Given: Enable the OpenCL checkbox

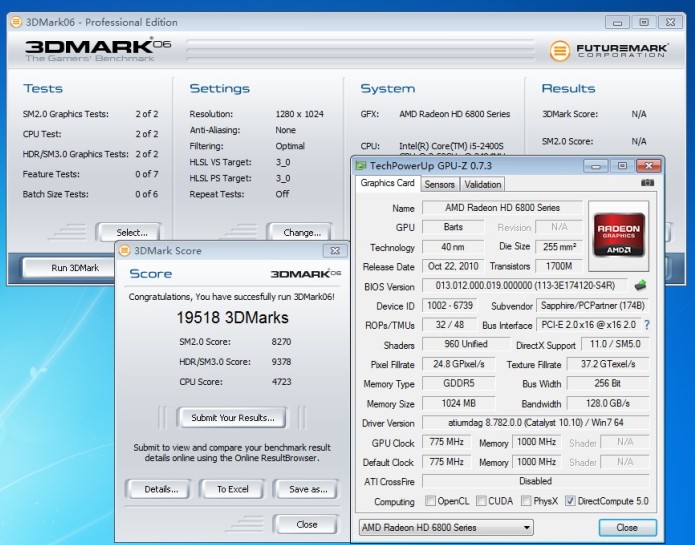Looking at the screenshot, I should coord(430,501).
